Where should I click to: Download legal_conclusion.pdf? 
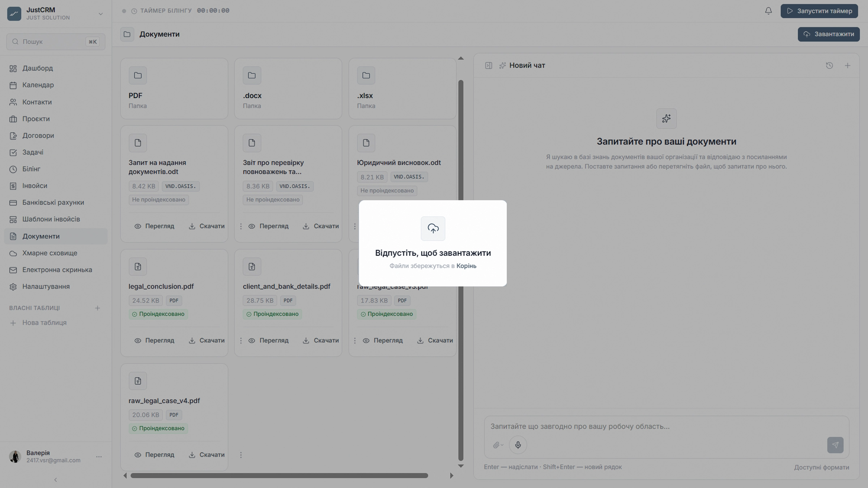tap(207, 341)
